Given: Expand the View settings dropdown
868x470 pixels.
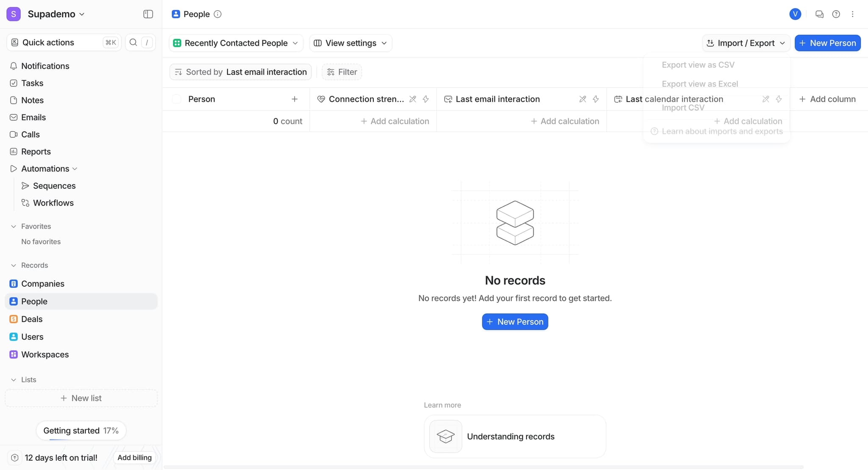Looking at the screenshot, I should coord(350,43).
